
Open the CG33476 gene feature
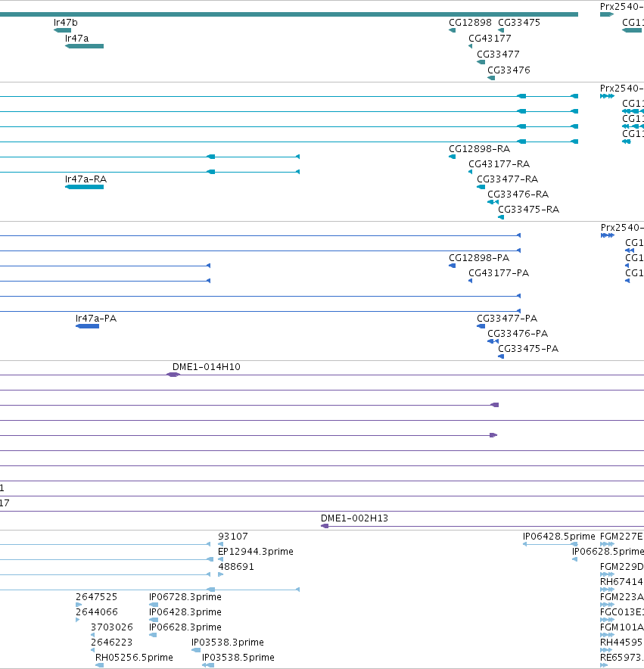click(x=491, y=78)
